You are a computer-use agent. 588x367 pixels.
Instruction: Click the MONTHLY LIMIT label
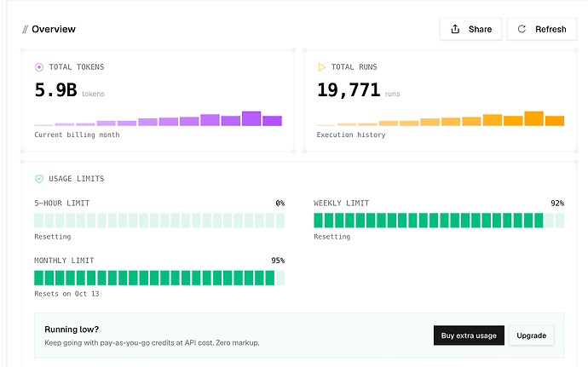(x=64, y=261)
